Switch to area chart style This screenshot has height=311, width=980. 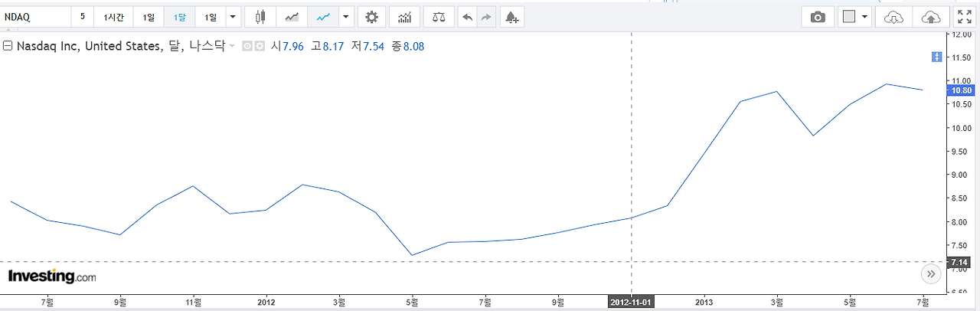[x=292, y=17]
